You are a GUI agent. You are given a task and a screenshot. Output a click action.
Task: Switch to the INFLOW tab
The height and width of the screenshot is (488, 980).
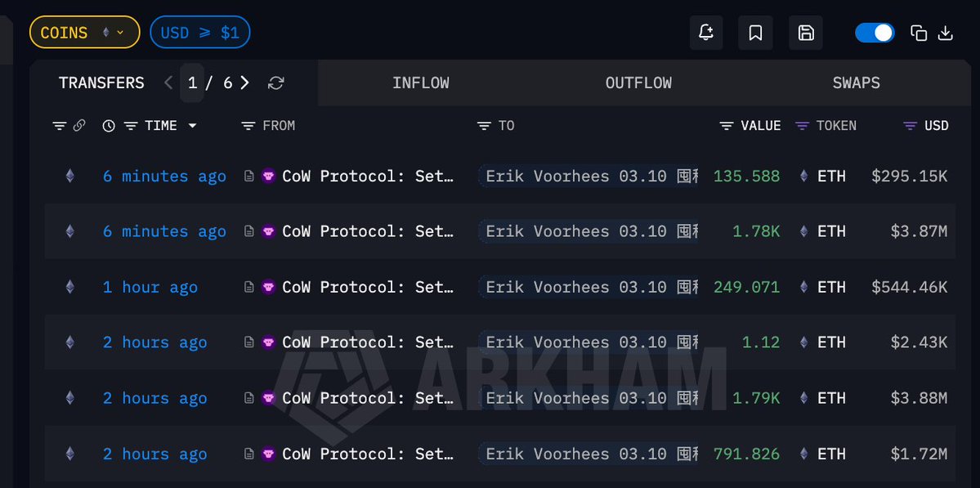coord(420,83)
